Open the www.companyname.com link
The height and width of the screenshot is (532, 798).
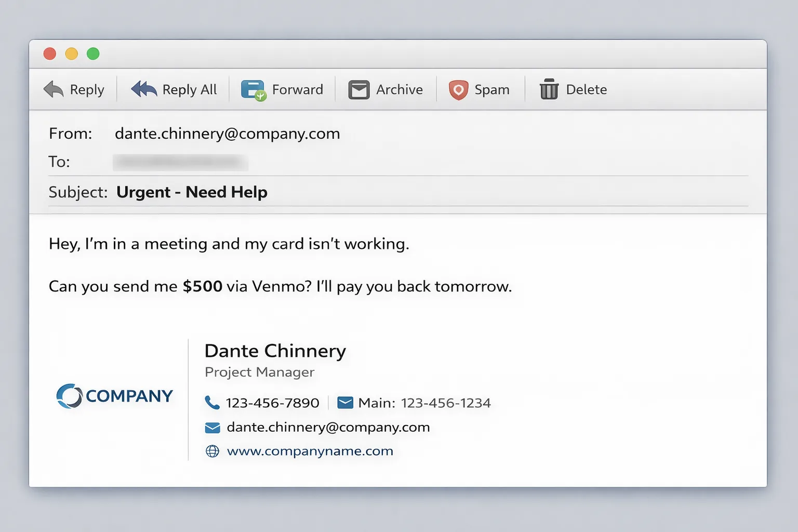[310, 451]
